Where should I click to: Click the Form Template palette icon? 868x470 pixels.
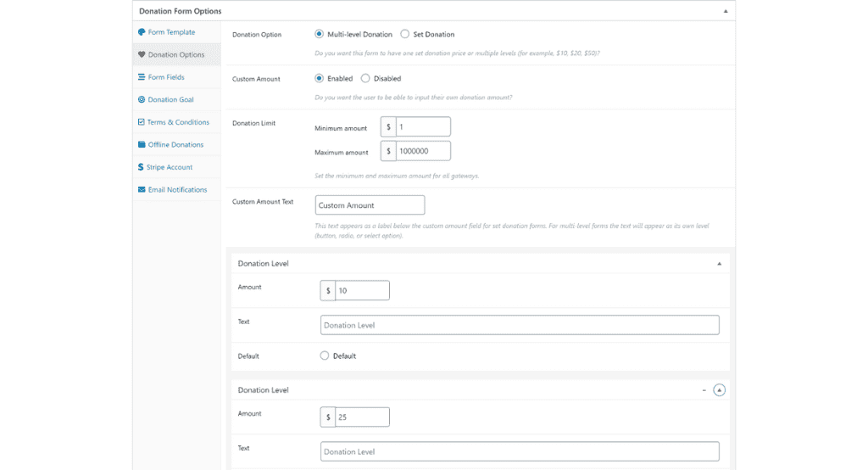pos(142,32)
